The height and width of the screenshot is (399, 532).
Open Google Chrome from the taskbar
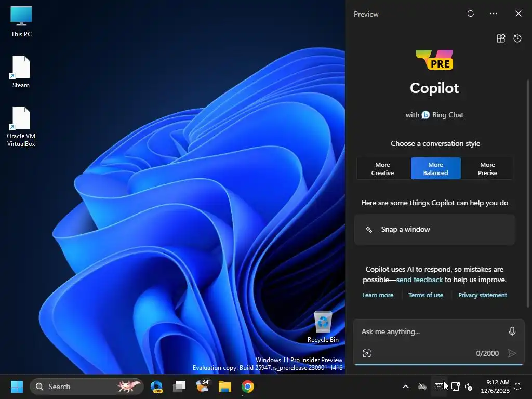click(x=248, y=387)
